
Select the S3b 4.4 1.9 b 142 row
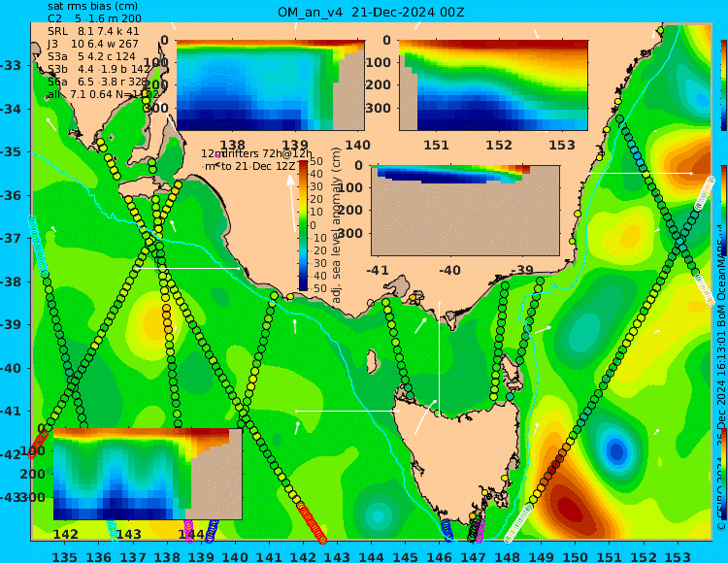99,69
